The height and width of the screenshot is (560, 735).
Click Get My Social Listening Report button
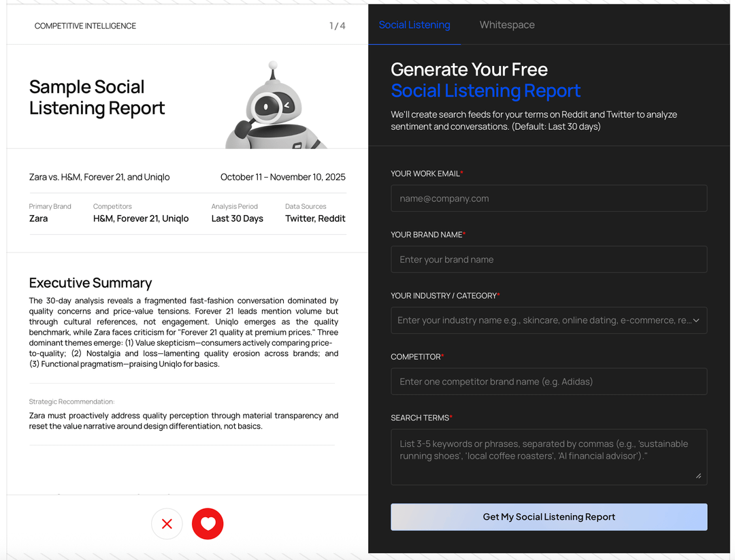(x=549, y=517)
